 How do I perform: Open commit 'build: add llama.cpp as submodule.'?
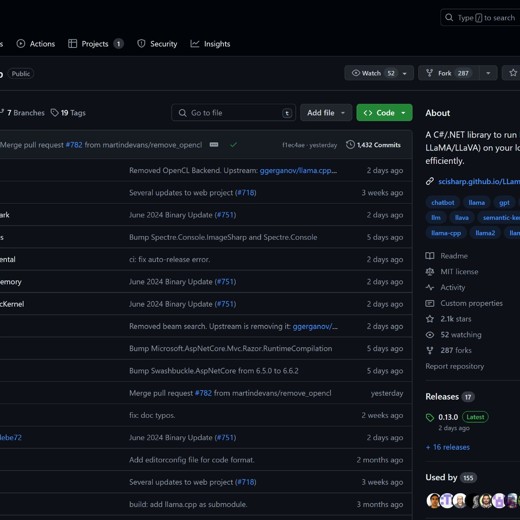pos(188,504)
